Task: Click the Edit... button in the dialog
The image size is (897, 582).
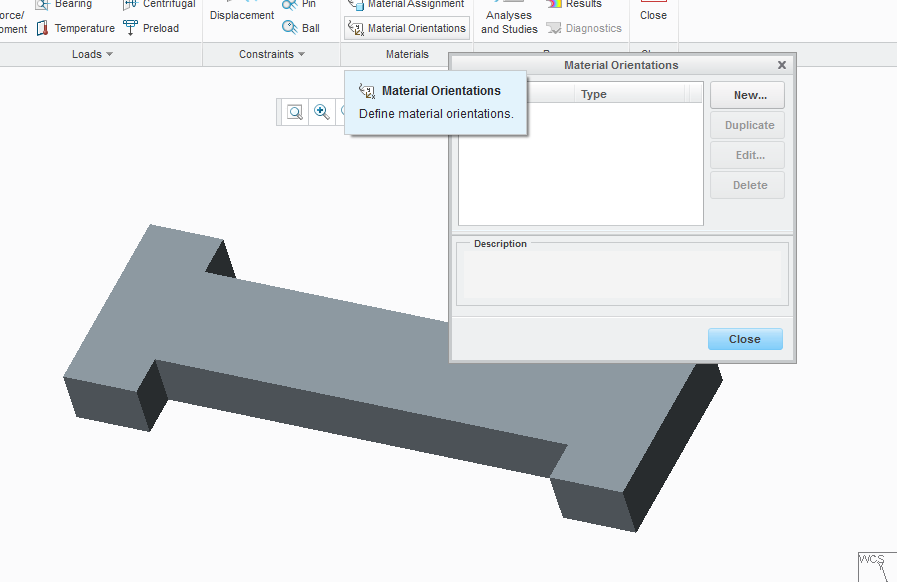Action: tap(747, 155)
